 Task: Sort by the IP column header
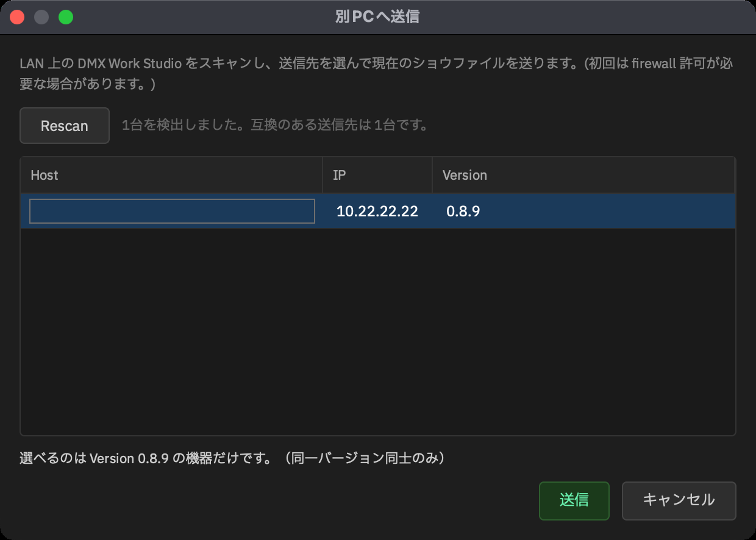[x=377, y=175]
